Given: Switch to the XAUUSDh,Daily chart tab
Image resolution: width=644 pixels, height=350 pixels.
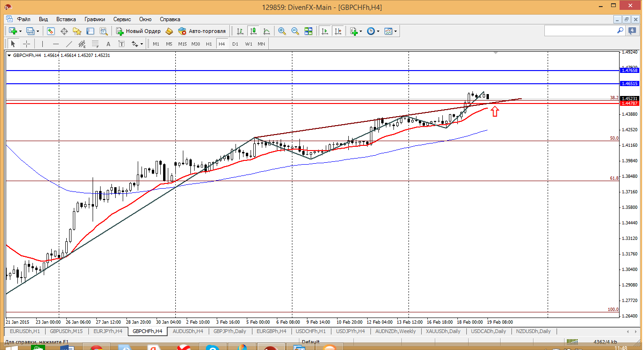Looking at the screenshot, I should [443, 331].
